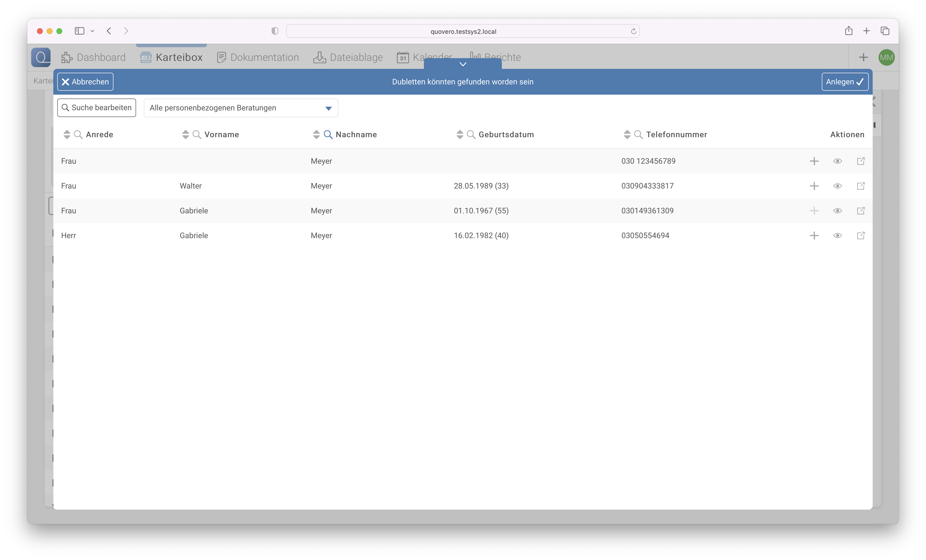Switch to Dokumentation tab
This screenshot has width=926, height=560.
tap(258, 57)
